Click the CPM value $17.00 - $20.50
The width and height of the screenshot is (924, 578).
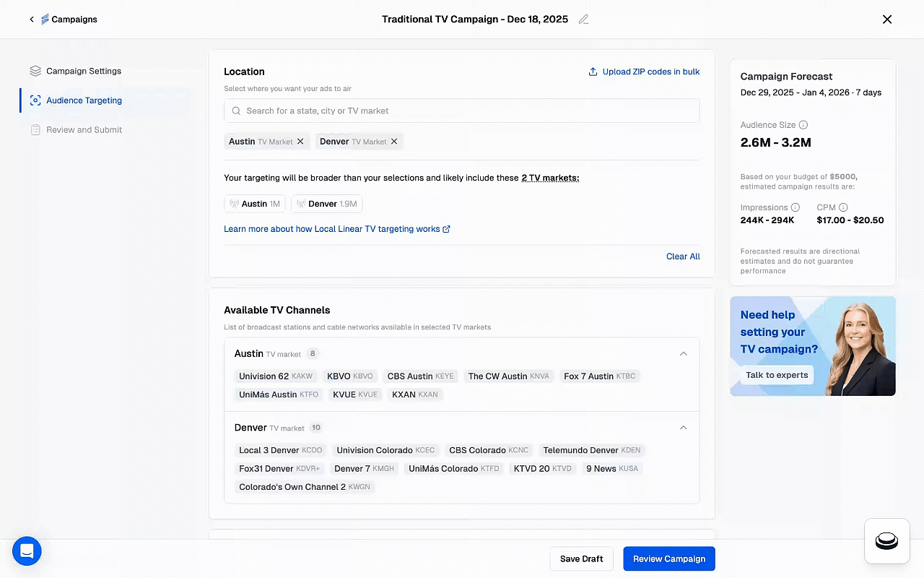pyautogui.click(x=850, y=220)
